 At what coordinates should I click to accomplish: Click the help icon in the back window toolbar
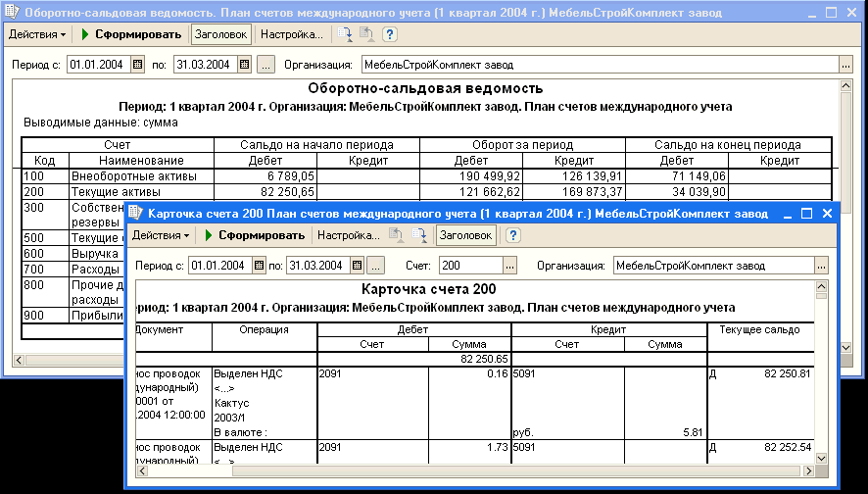click(389, 34)
